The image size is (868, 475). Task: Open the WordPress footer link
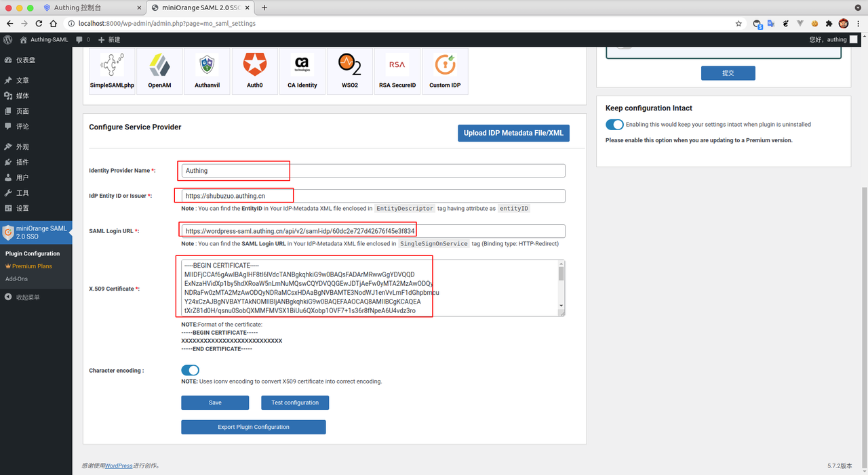pyautogui.click(x=119, y=466)
